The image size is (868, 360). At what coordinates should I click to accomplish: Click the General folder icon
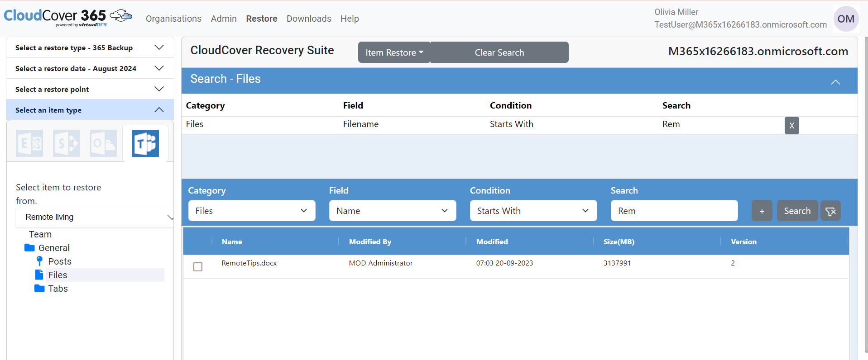[29, 248]
